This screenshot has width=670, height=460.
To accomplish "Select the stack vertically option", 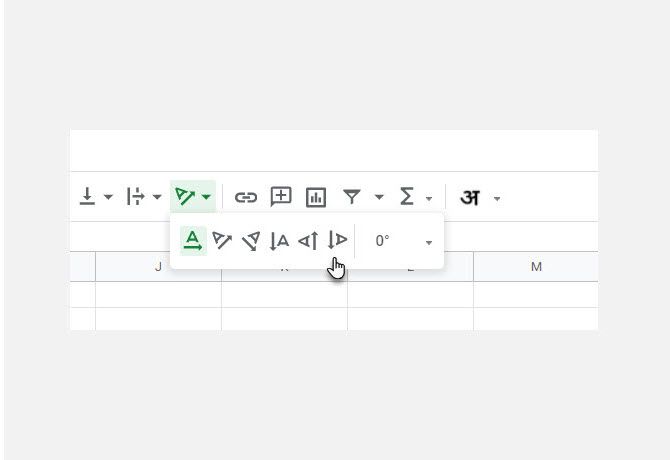I will (279, 241).
